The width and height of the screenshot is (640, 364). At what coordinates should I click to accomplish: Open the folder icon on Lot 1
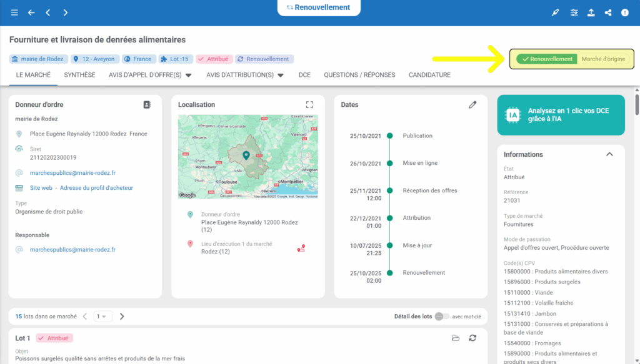[x=456, y=338]
